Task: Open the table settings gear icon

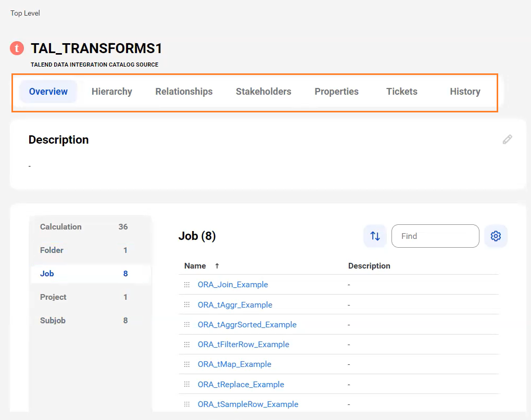Action: (x=496, y=236)
